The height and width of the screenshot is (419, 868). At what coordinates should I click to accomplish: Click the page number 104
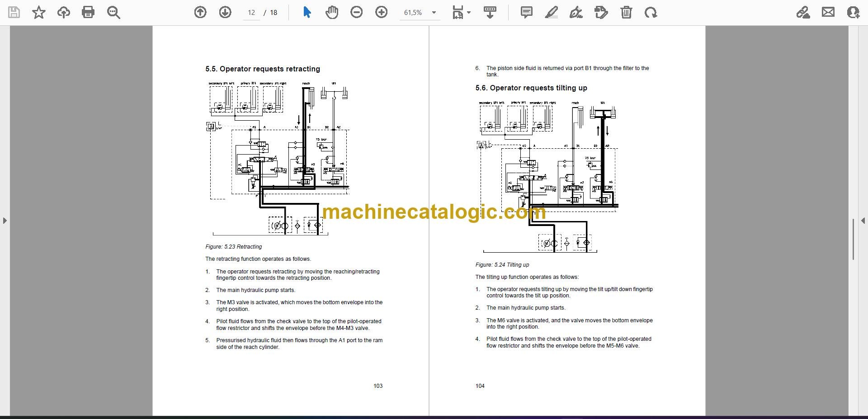[480, 386]
